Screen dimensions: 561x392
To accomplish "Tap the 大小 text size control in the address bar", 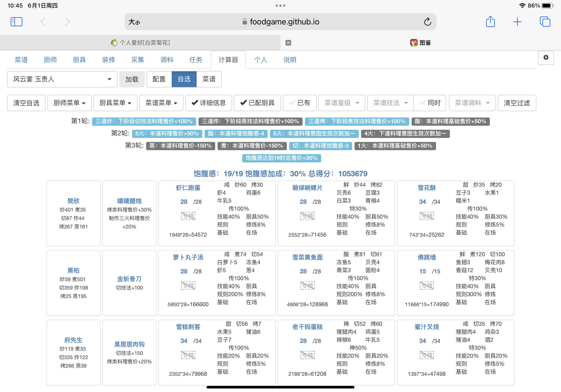I will click(134, 22).
